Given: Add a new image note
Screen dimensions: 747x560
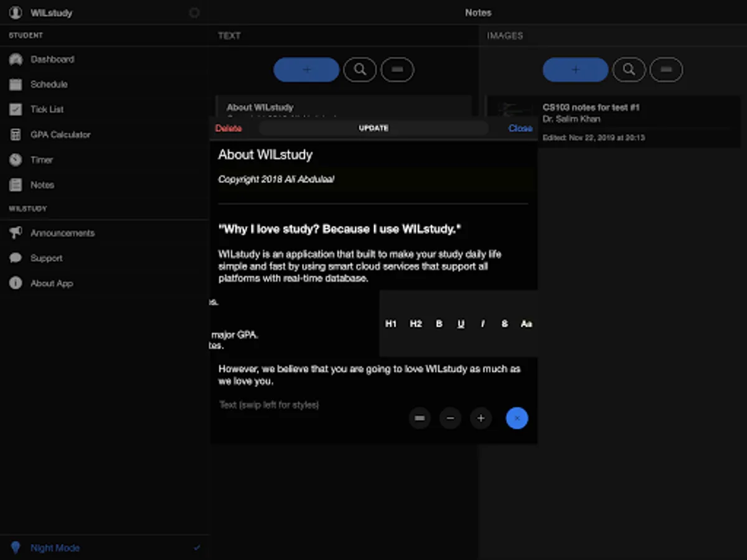Looking at the screenshot, I should (575, 70).
